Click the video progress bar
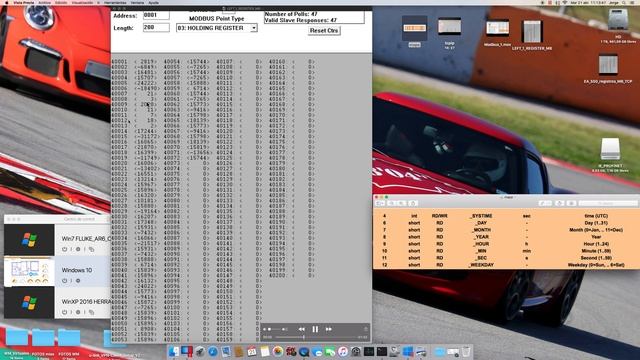Viewport: 640px width, 360px height. [x=316, y=337]
